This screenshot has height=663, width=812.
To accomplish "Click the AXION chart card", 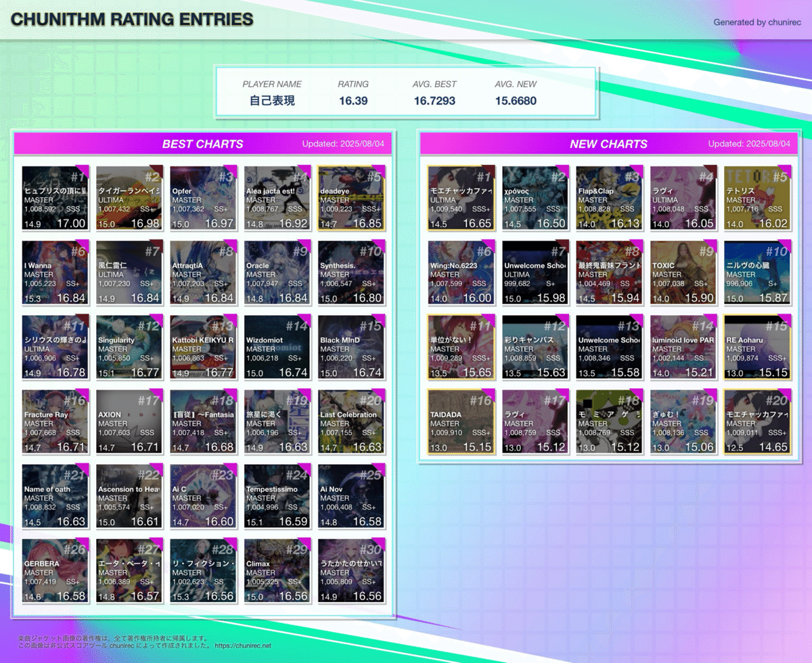I will click(129, 421).
